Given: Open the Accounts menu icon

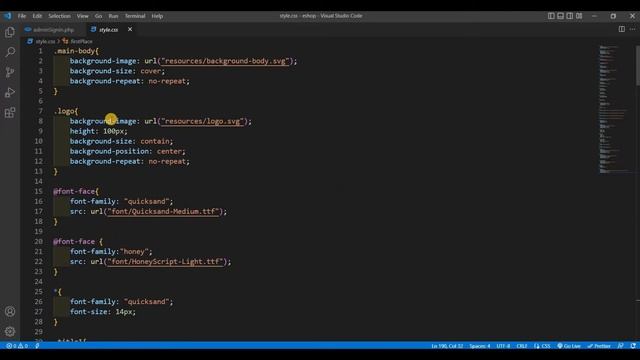Looking at the screenshot, I should tap(10, 311).
